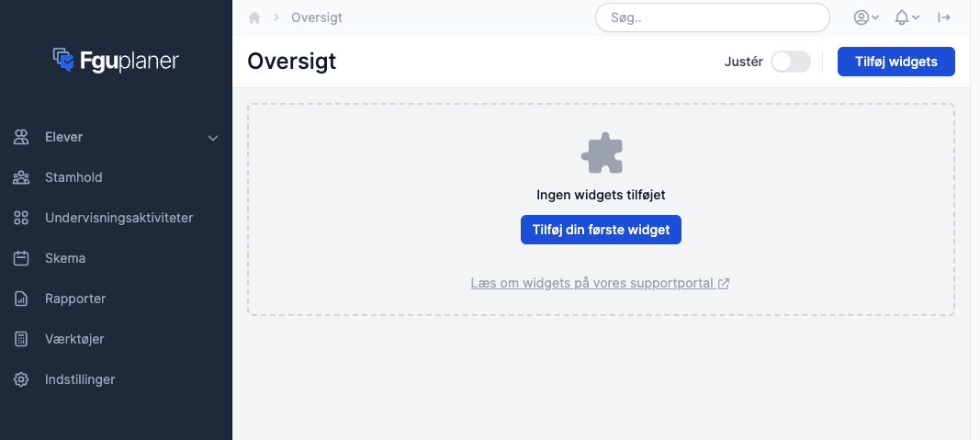Focus the Søg search field
Image resolution: width=980 pixels, height=440 pixels.
coord(713,17)
